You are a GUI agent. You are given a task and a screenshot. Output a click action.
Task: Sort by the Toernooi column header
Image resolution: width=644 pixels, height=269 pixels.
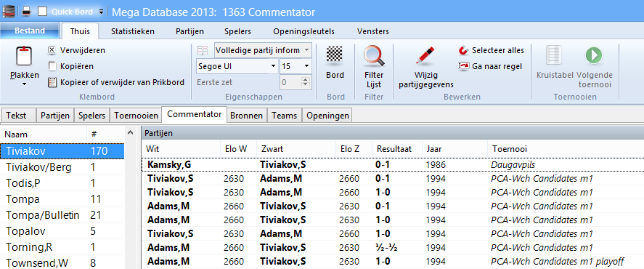(566, 149)
